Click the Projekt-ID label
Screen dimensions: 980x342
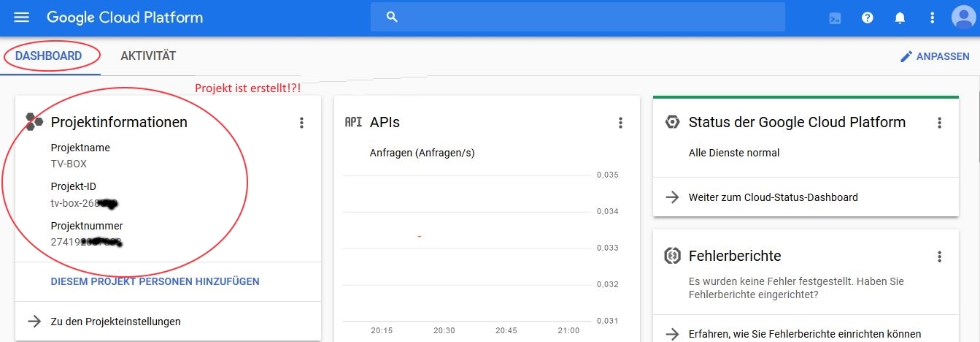[x=73, y=186]
